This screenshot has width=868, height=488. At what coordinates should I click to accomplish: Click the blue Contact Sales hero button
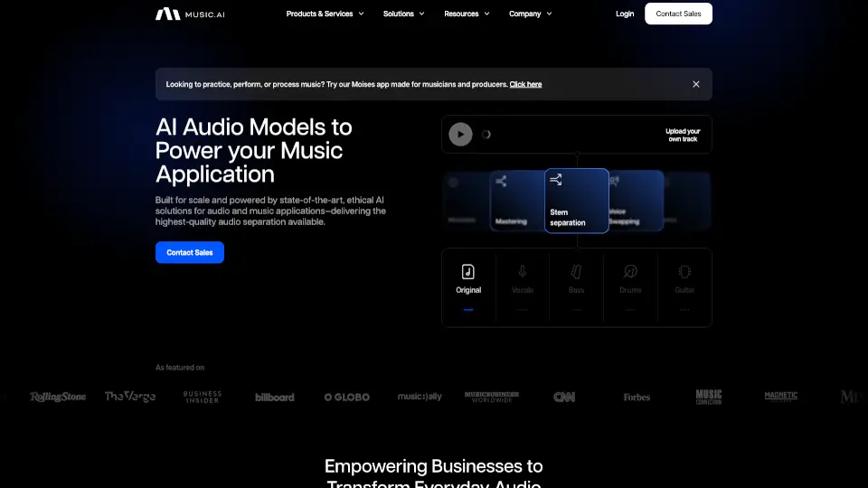tap(189, 252)
